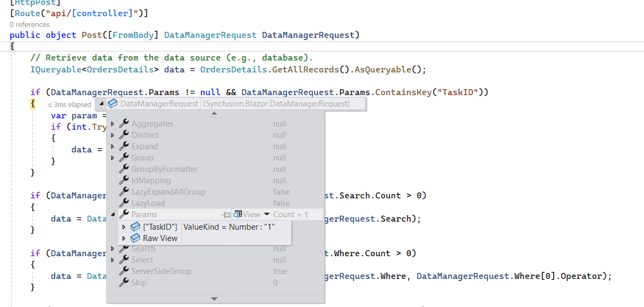
Task: Click the wrench icon beside Aggregates
Action: click(x=123, y=124)
